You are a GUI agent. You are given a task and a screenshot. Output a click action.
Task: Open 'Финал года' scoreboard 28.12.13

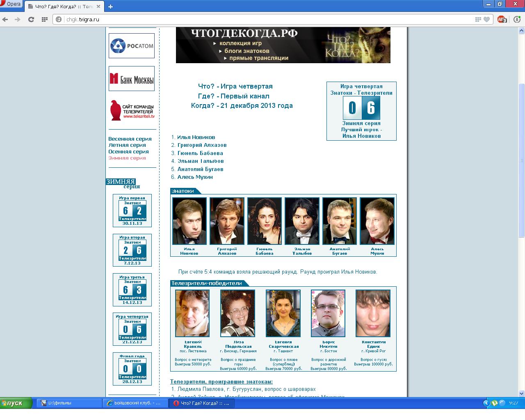coord(132,369)
